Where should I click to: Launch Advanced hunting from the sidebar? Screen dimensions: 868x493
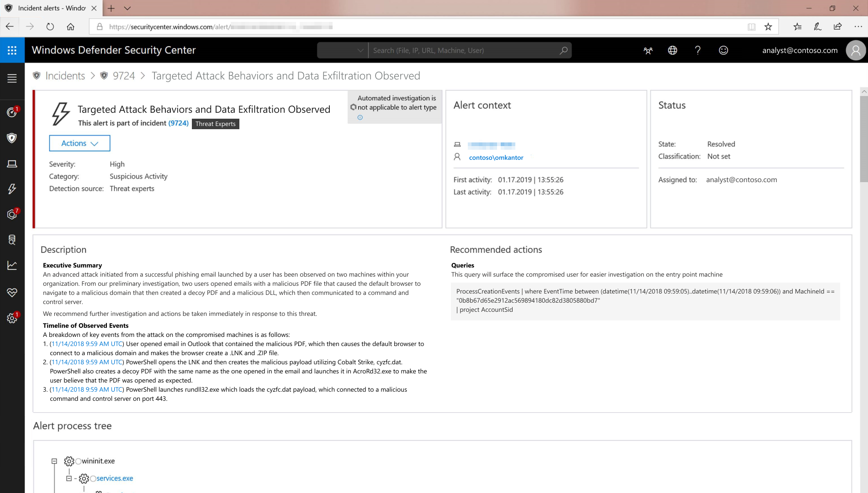tap(12, 240)
